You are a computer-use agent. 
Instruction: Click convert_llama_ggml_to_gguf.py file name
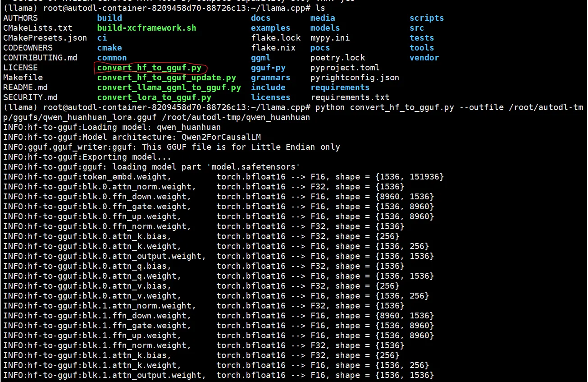tap(169, 87)
